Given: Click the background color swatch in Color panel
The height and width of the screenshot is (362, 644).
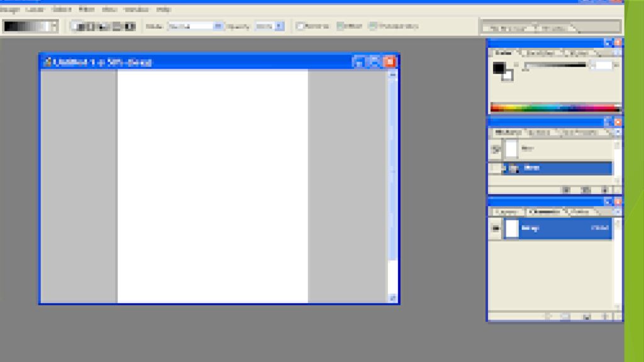Looking at the screenshot, I should [509, 77].
